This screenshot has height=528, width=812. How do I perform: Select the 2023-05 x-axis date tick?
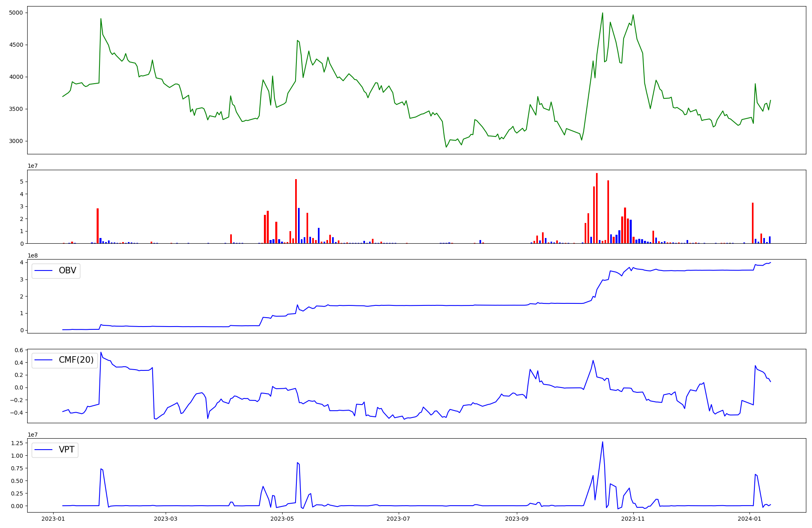(x=282, y=519)
